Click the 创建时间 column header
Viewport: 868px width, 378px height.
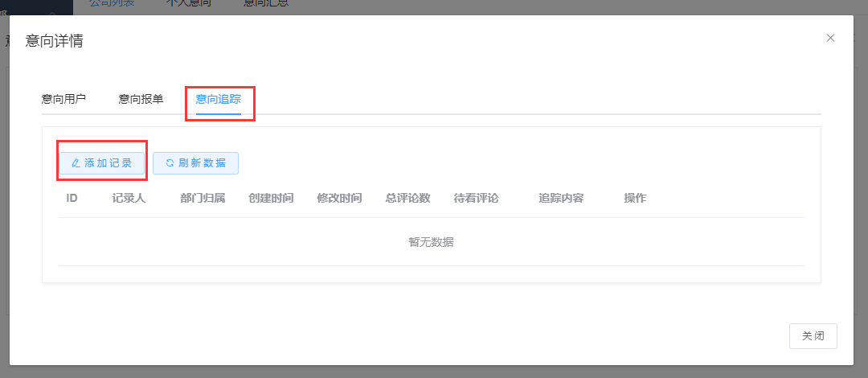pos(271,198)
